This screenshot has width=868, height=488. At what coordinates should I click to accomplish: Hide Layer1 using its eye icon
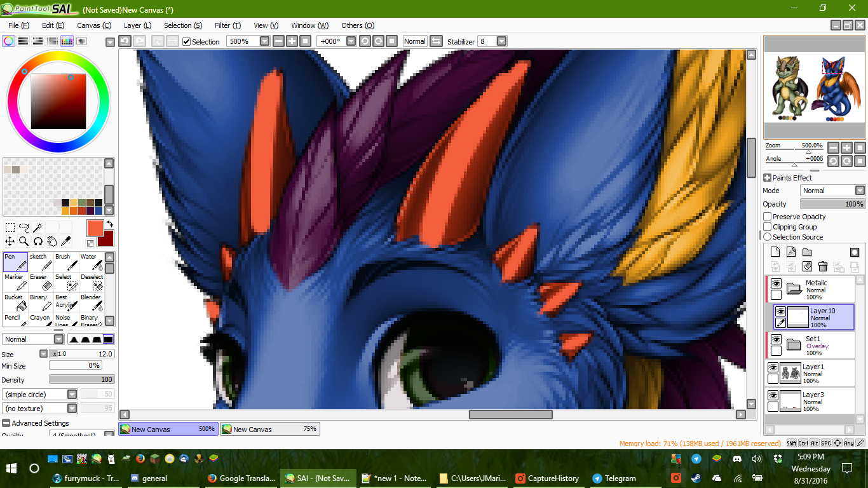(773, 368)
